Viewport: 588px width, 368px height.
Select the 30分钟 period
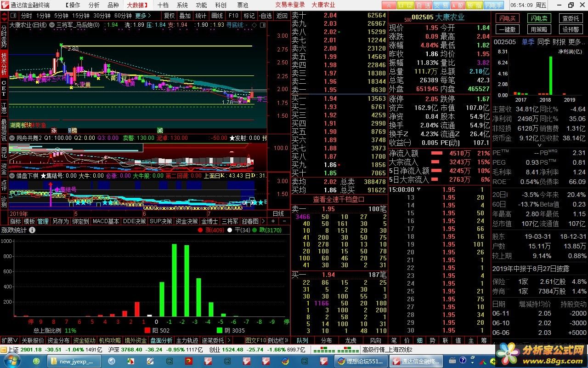pos(102,16)
